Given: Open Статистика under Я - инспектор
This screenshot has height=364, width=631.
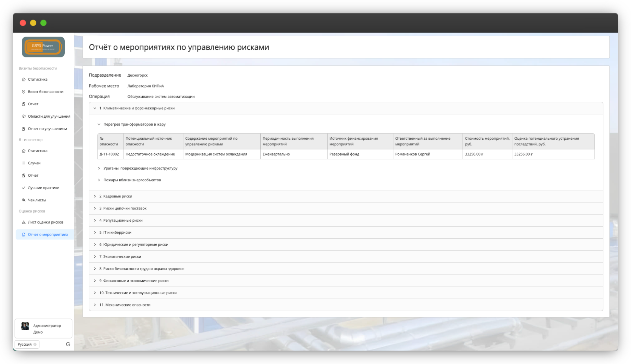Looking at the screenshot, I should tap(38, 151).
